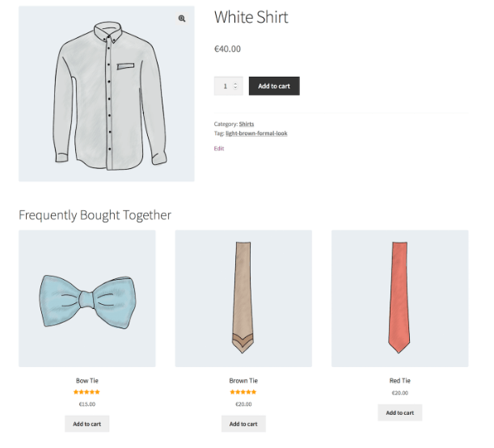Open the Red Tie product image
The height and width of the screenshot is (448, 494).
399,298
